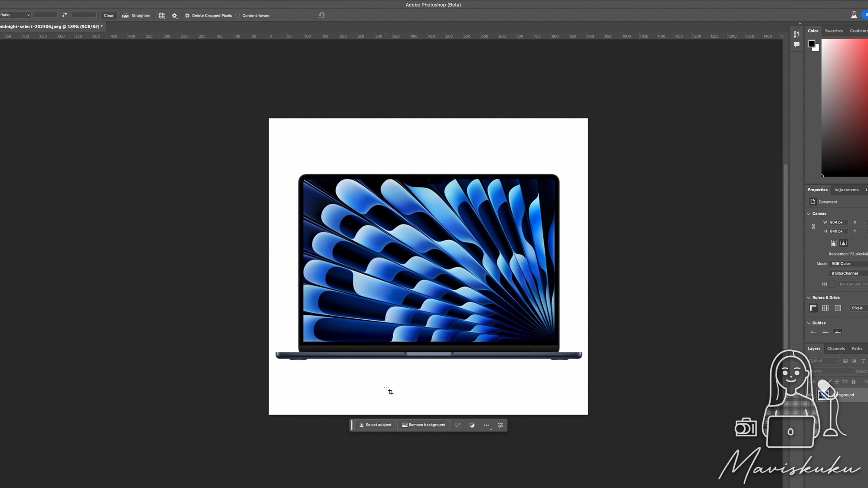Filter layers by pixel layers
The width and height of the screenshot is (868, 488).
pos(845,361)
